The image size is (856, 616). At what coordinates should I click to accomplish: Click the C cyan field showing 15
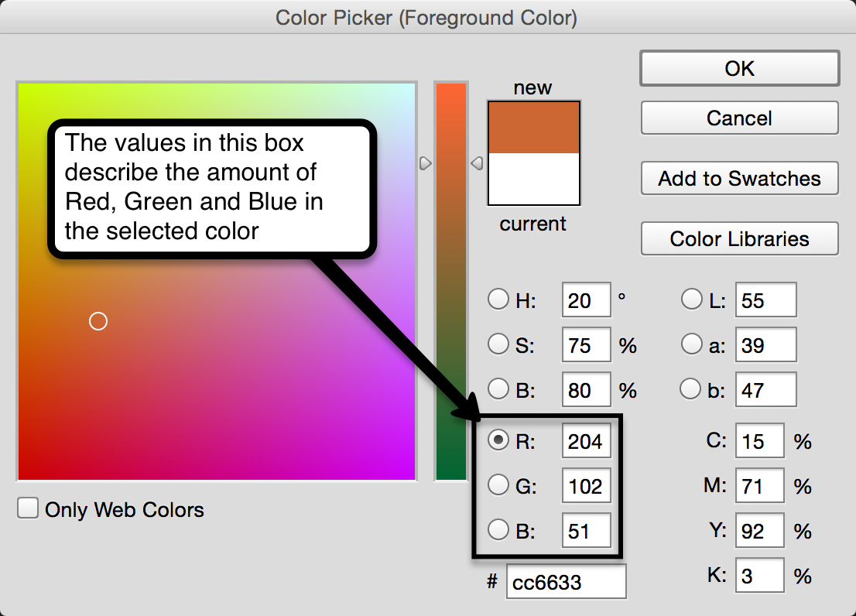click(759, 441)
